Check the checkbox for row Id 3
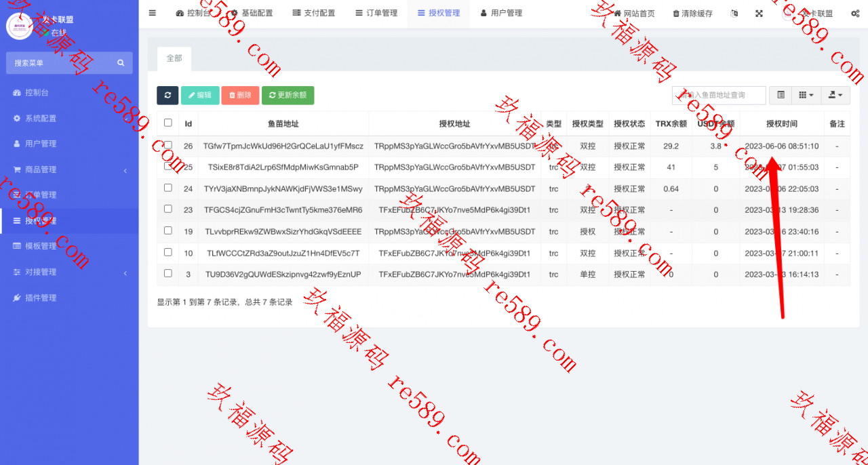The image size is (868, 465). pos(168,274)
